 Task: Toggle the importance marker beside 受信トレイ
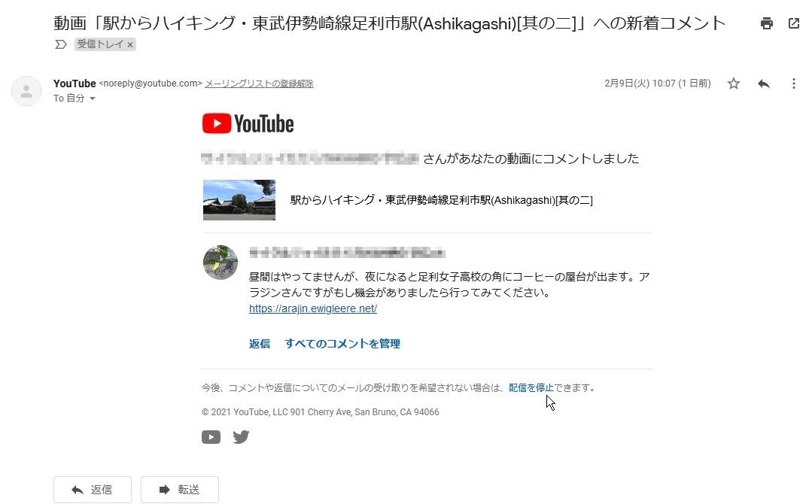[61, 44]
